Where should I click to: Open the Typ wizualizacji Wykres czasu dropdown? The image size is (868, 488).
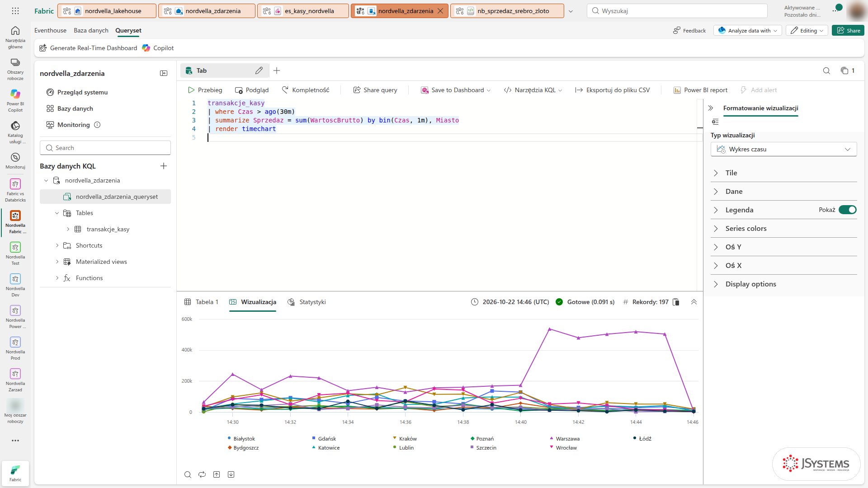[783, 149]
